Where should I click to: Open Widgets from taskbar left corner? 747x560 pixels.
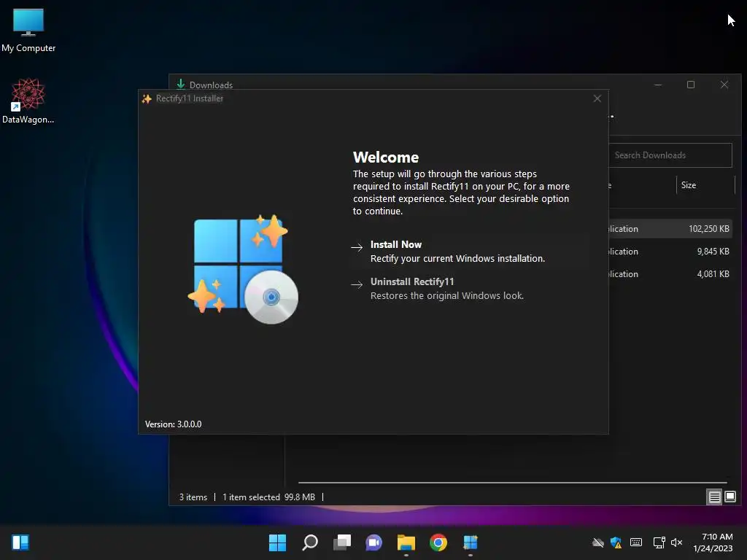(x=20, y=542)
